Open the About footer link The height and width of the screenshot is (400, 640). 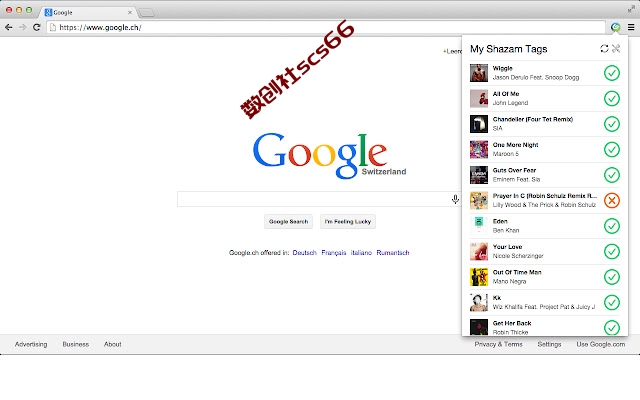[x=113, y=344]
